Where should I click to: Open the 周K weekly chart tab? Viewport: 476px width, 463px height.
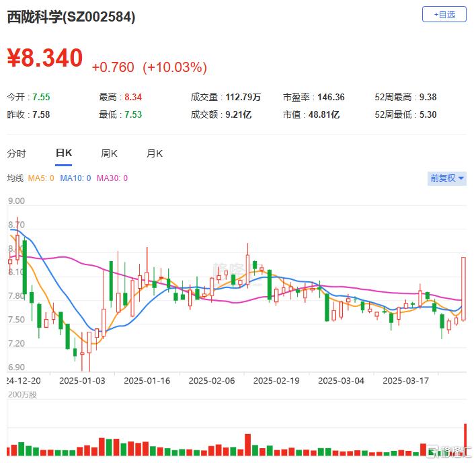[x=109, y=153]
